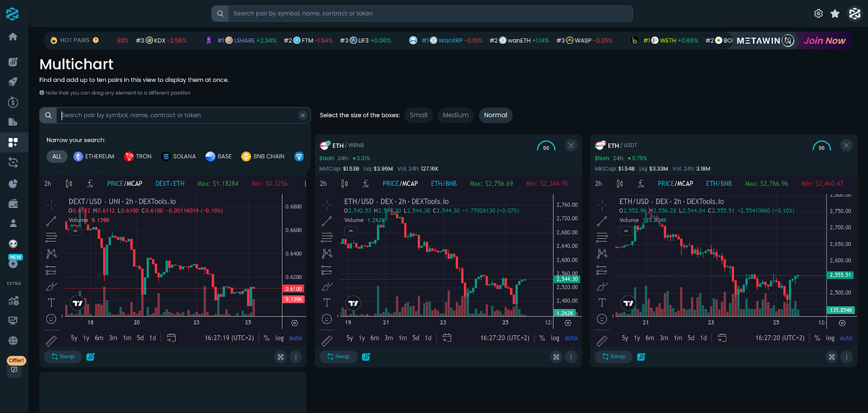Select emoji icon tool in ETH/USDT chart
The height and width of the screenshot is (413, 868).
coord(602,319)
